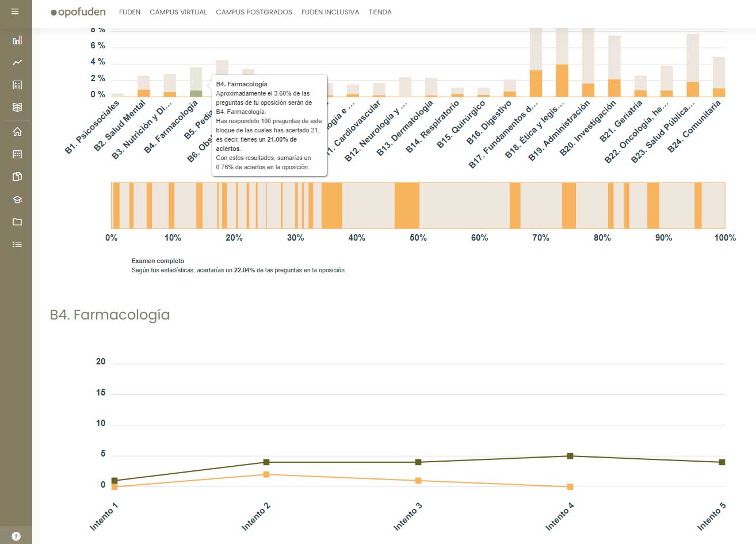Image resolution: width=756 pixels, height=544 pixels.
Task: Open the FUDEN nav link
Action: tap(129, 12)
